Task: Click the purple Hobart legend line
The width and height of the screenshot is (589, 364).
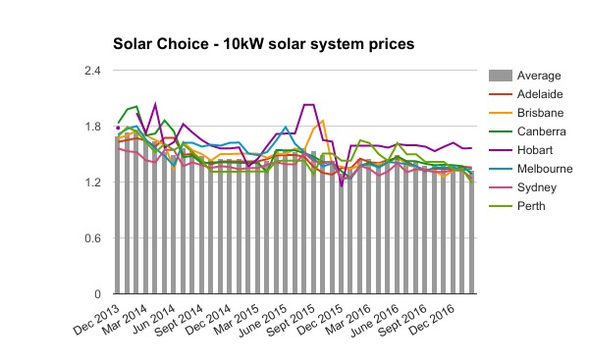Action: 501,150
